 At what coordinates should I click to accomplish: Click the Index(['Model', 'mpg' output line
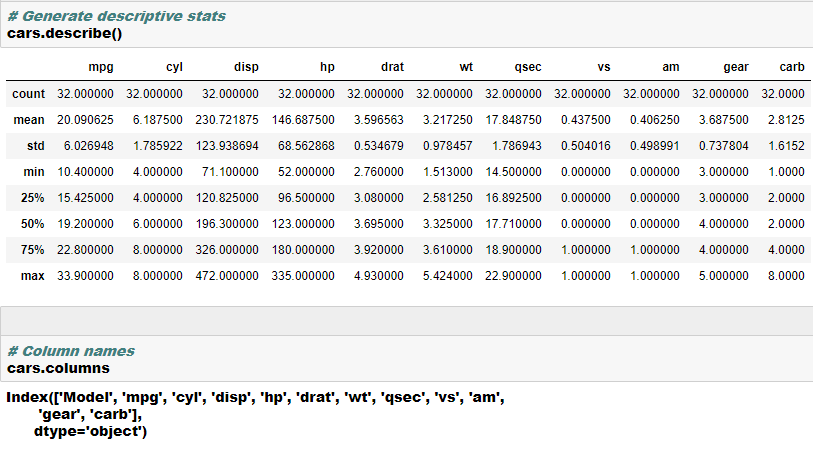pyautogui.click(x=255, y=397)
